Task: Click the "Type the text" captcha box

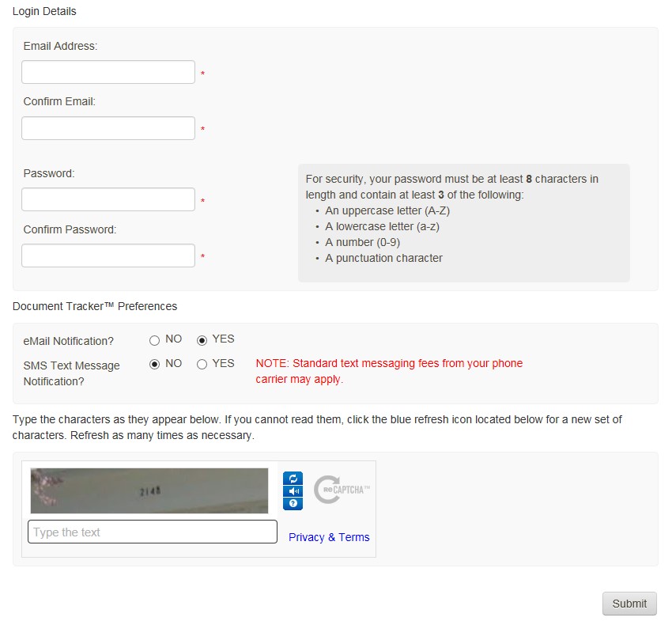Action: click(x=153, y=532)
